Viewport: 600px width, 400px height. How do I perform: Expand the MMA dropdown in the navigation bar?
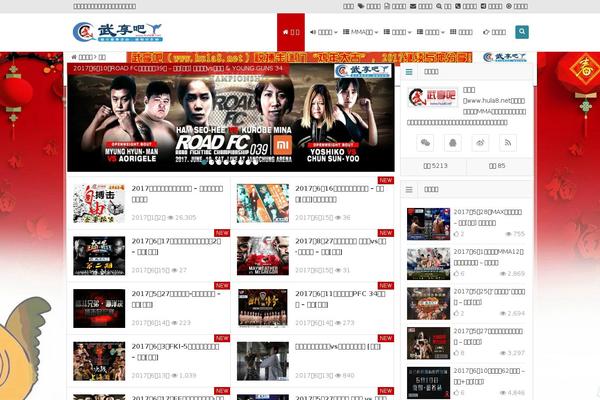[x=360, y=32]
